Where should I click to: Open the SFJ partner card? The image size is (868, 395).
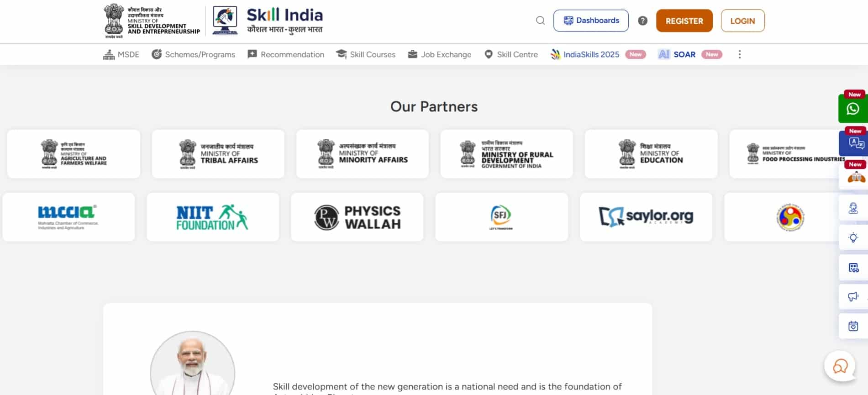(501, 217)
